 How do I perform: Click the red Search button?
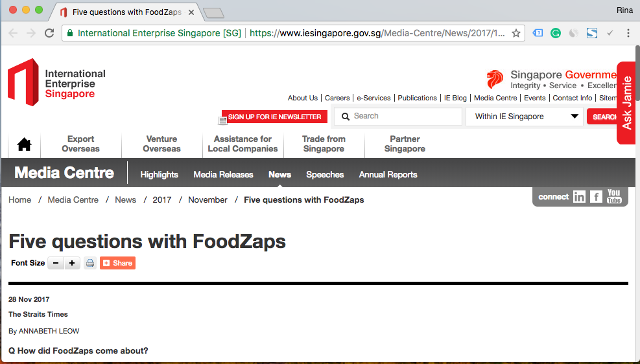602,117
